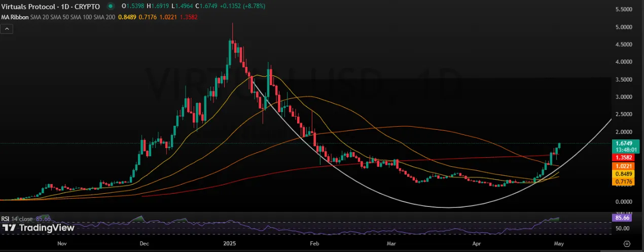
Task: Click the market status green dot icon
Action: pos(111,6)
